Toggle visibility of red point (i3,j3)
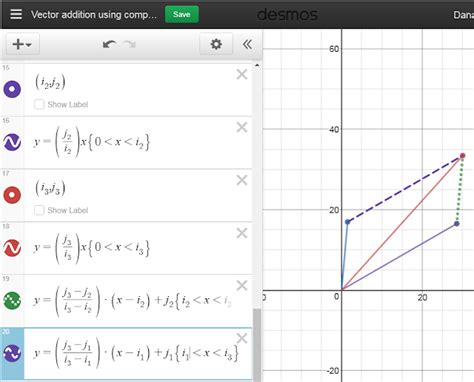 pyautogui.click(x=12, y=195)
